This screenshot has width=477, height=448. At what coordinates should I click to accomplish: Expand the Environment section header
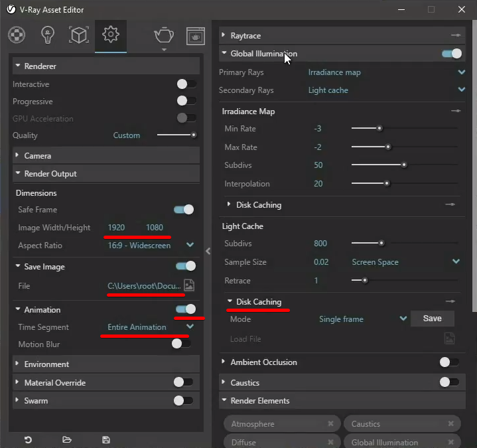coord(46,364)
